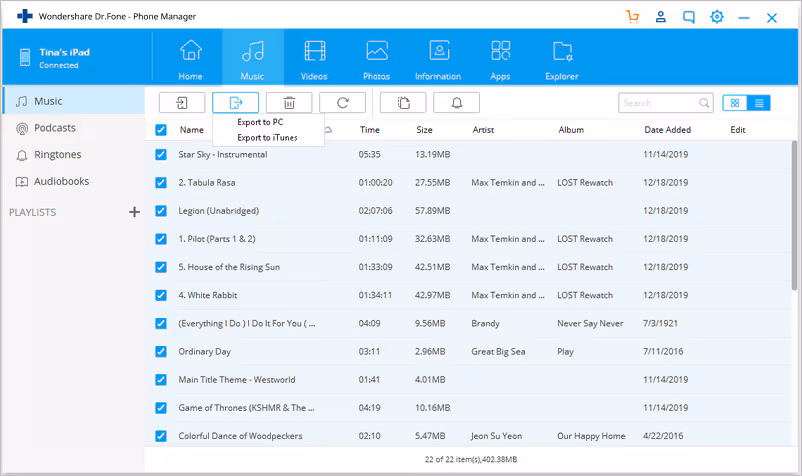
Task: Click song name 'Ordinary Day'
Action: [205, 351]
